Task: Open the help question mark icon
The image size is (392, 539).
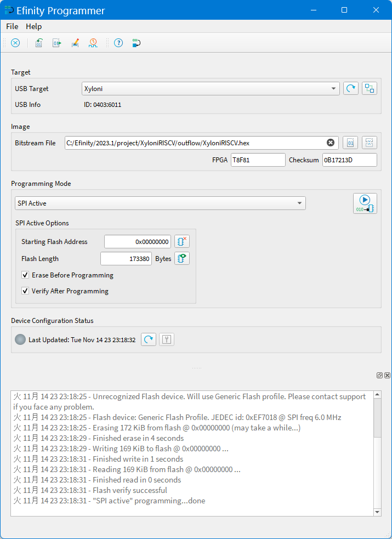Action: click(118, 43)
